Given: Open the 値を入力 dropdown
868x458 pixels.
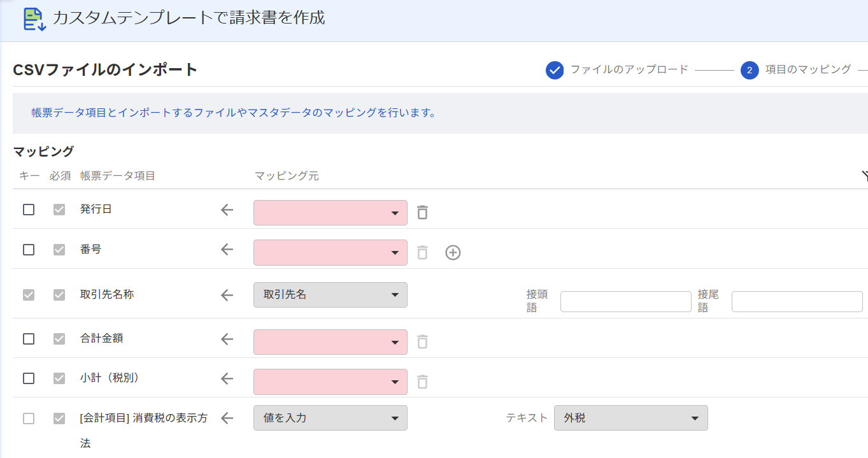Looking at the screenshot, I should (331, 418).
